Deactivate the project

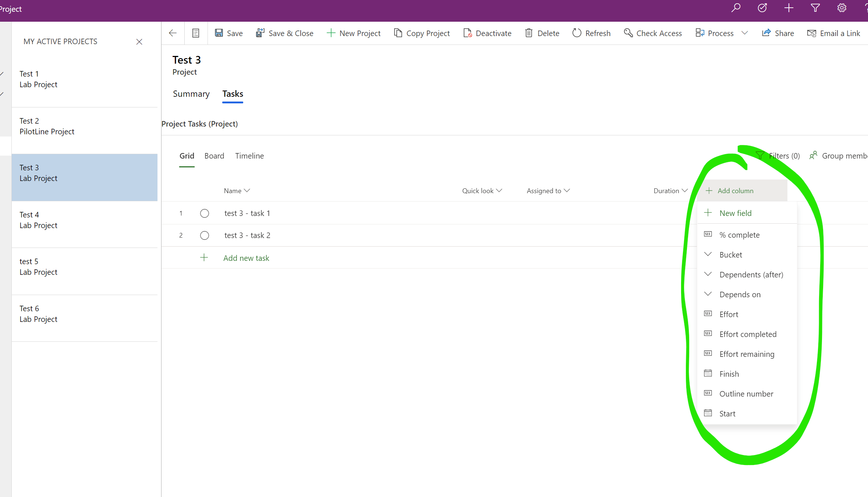tap(487, 33)
